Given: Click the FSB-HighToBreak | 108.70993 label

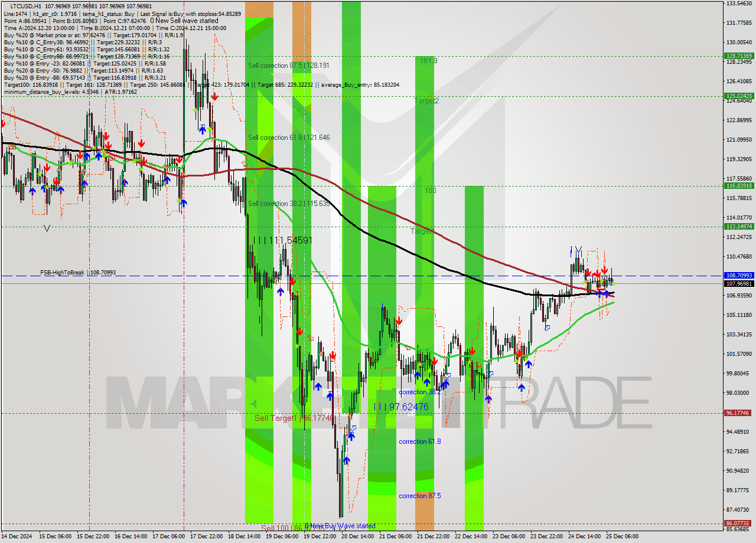Looking at the screenshot, I should (x=78, y=273).
